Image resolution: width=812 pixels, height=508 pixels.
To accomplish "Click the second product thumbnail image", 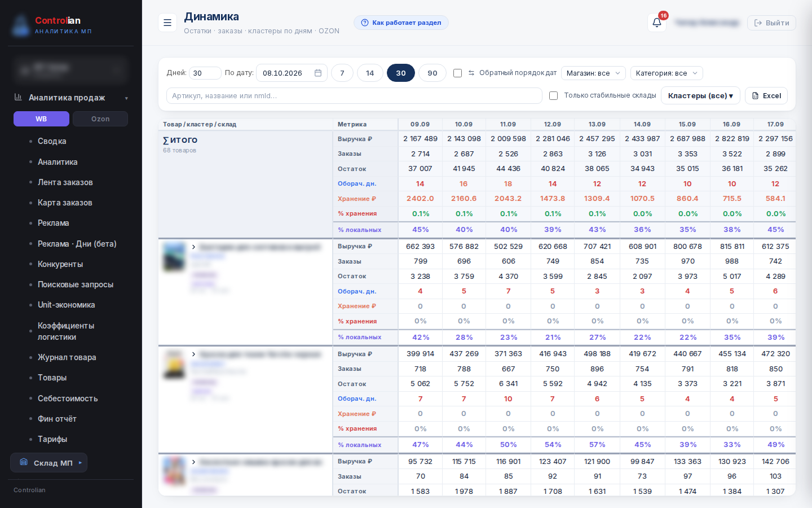I will [x=174, y=364].
